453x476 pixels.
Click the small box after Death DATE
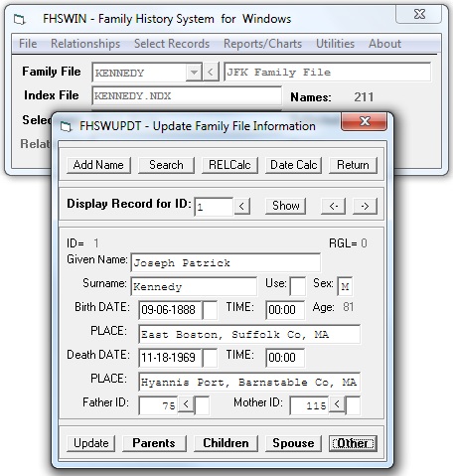point(210,358)
